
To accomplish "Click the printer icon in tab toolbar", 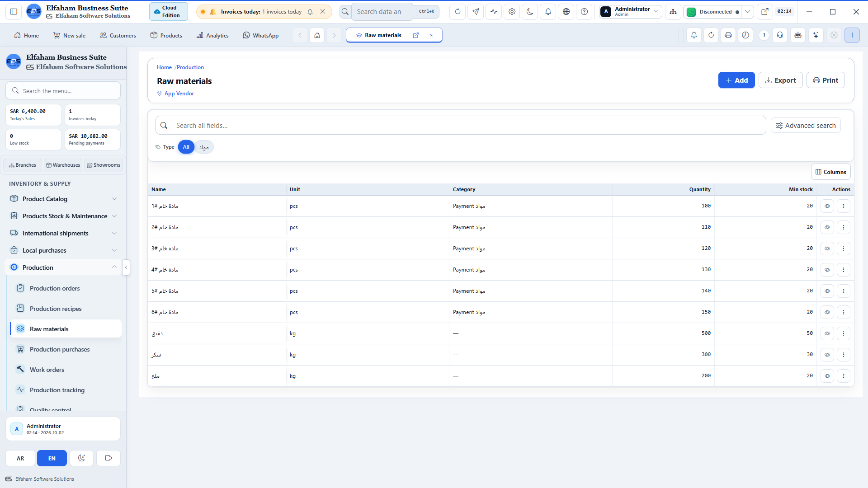I will pyautogui.click(x=728, y=35).
